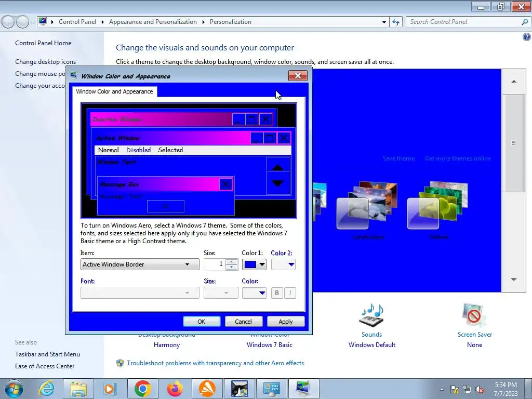Click theme list scrollbar down arrow
Image resolution: width=532 pixels, height=399 pixels.
pos(514,280)
